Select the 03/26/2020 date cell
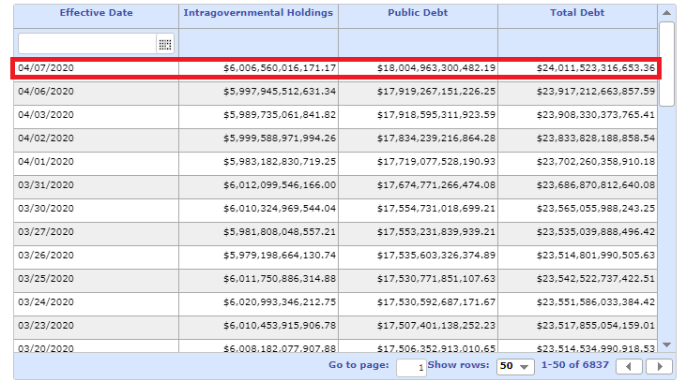 (46, 255)
